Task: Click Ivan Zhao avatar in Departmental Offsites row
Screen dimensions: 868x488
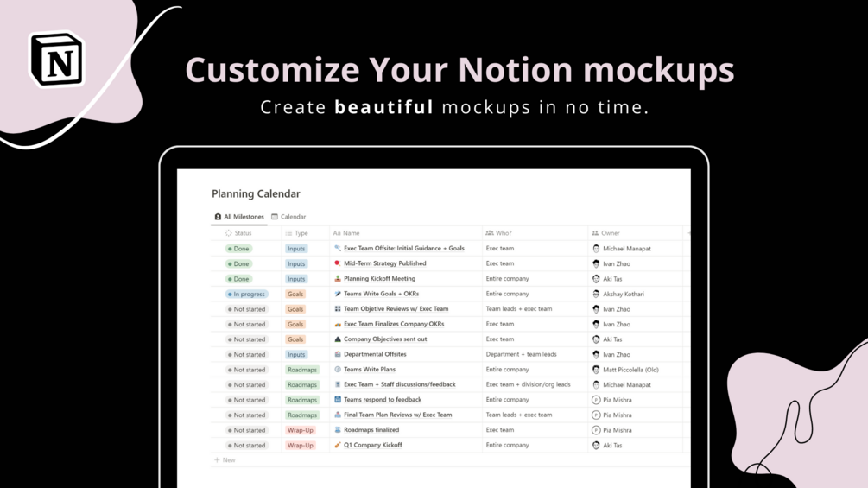Action: (596, 355)
